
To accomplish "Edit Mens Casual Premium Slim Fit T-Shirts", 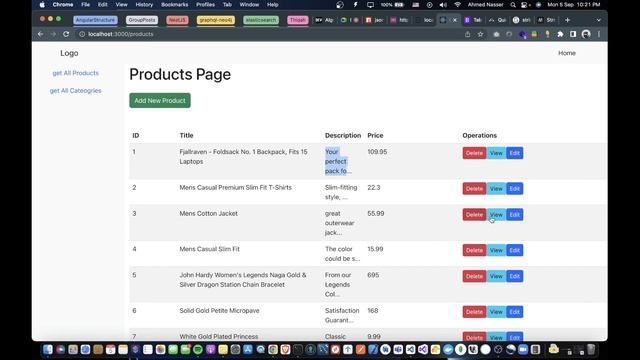I will 514,189.
